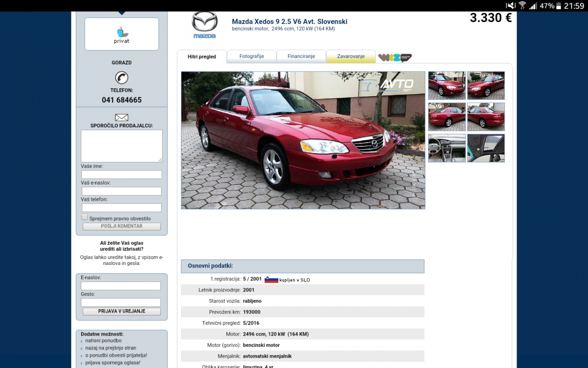Tap the Slovenian flag icon
Viewport: 588px width, 368px height.
pos(271,280)
